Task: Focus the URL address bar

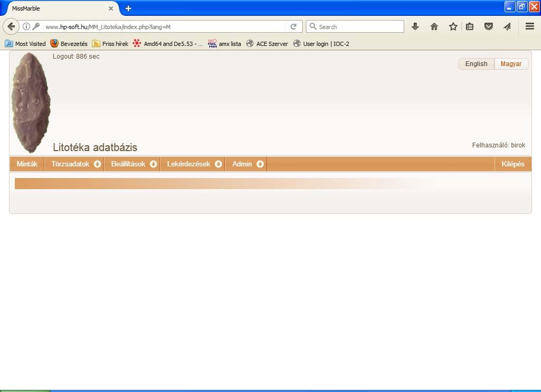Action: pyautogui.click(x=164, y=26)
